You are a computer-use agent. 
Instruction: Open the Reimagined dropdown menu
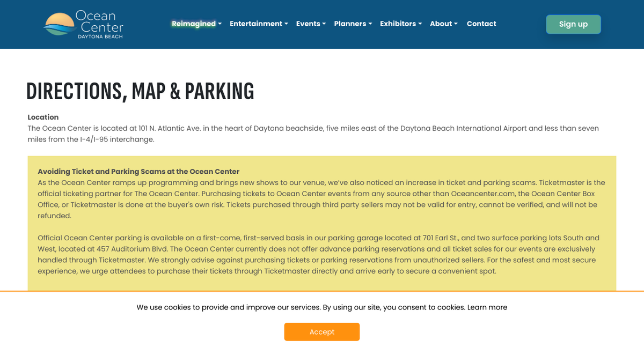(x=196, y=24)
